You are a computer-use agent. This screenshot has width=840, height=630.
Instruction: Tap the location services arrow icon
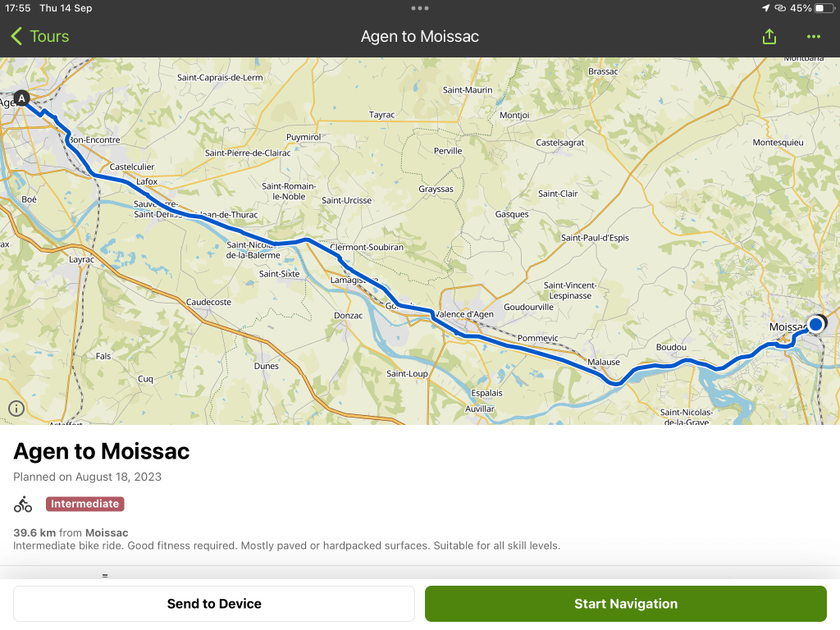[x=766, y=8]
